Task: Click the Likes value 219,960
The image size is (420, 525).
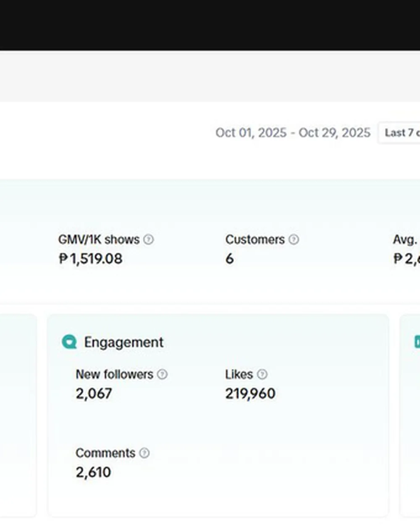Action: coord(250,394)
